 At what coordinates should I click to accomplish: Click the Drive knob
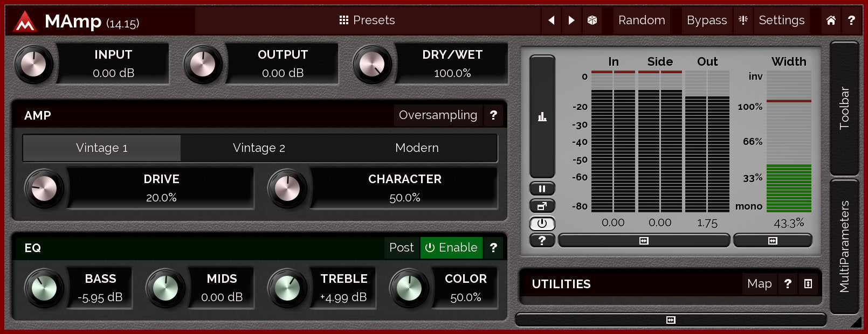point(44,189)
